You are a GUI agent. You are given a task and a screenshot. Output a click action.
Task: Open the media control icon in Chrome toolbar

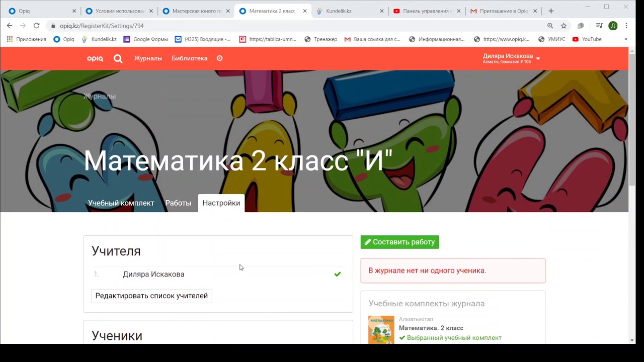(599, 26)
